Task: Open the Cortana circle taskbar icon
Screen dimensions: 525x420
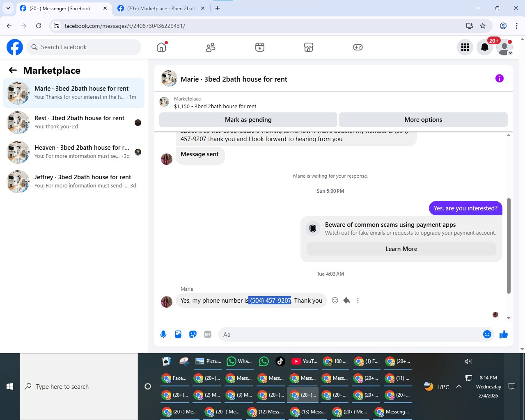Action: pyautogui.click(x=148, y=386)
